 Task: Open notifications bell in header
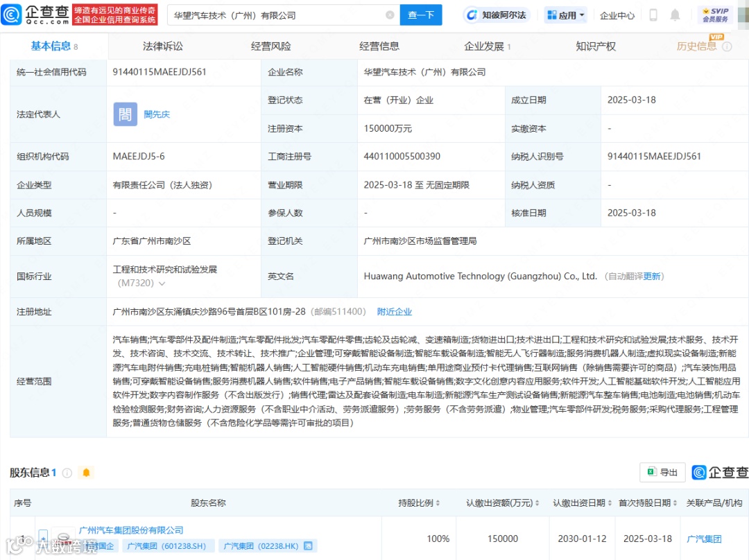(x=675, y=15)
